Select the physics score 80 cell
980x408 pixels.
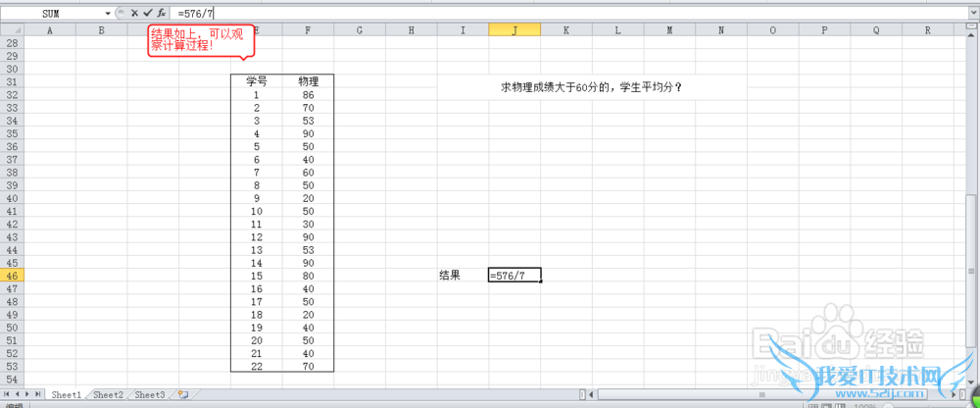point(308,276)
